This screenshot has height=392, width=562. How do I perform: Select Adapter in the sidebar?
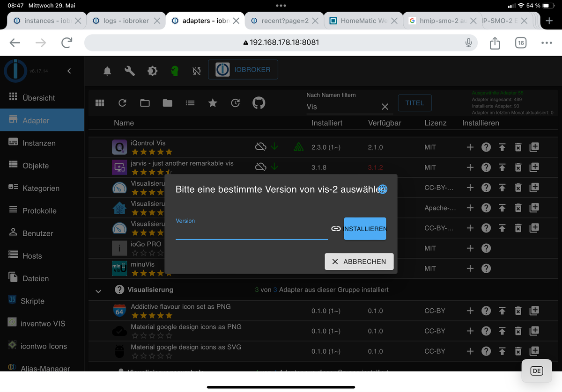click(42, 120)
